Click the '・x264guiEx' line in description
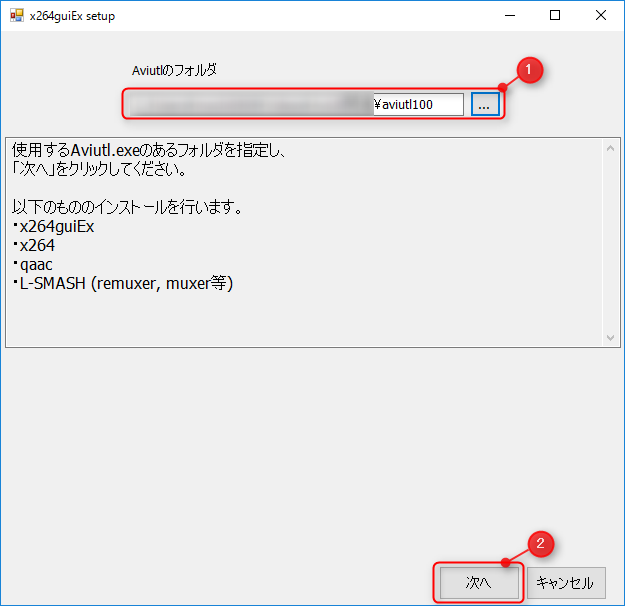This screenshot has height=606, width=625. point(53,226)
